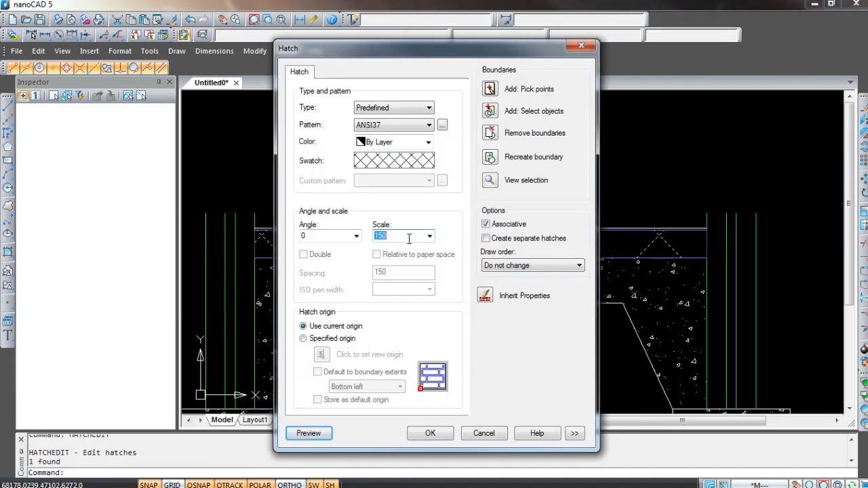The height and width of the screenshot is (488, 868).
Task: Click the Inherit Properties brush icon
Action: 485,296
